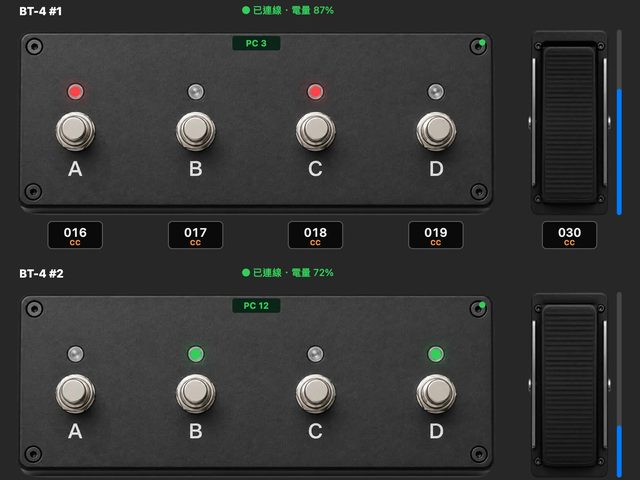The image size is (640, 480).
Task: Click the BT-4 #1 connected status 電量 87%
Action: tap(288, 10)
